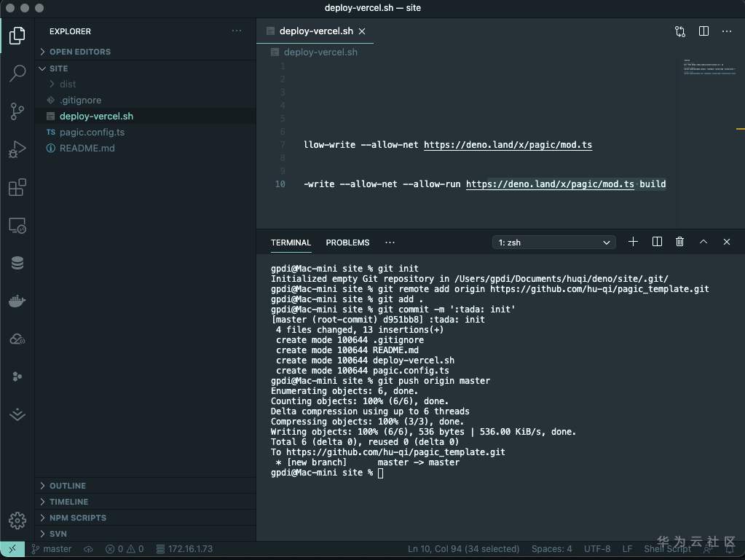Open the Remote Explorer view
745x560 pixels.
(17, 225)
